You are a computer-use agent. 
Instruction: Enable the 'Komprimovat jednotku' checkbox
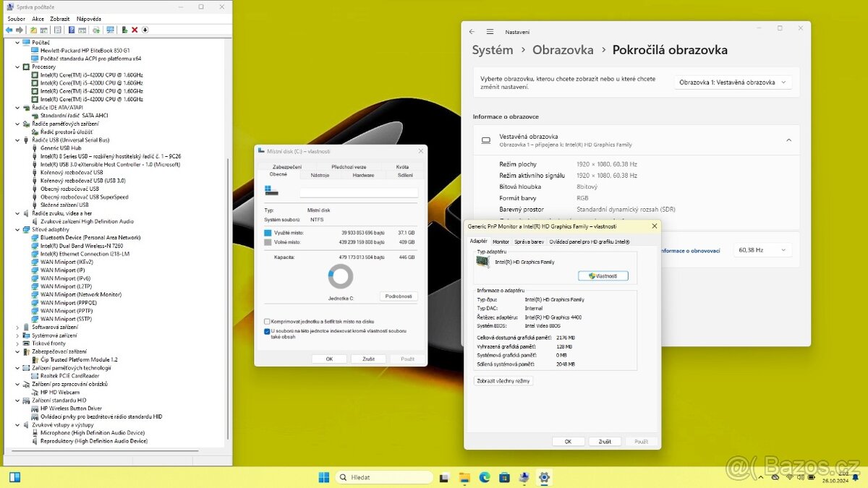click(267, 321)
